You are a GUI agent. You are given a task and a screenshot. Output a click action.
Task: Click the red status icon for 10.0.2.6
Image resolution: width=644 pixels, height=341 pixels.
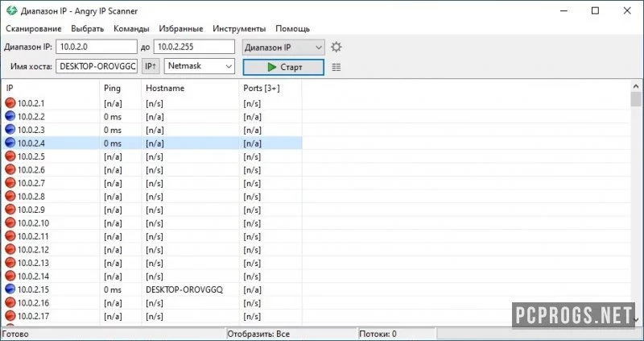[10, 169]
